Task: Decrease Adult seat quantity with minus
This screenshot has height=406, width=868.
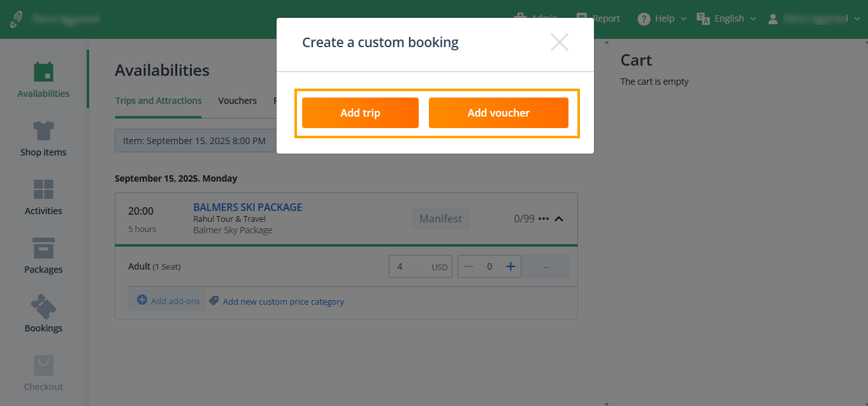Action: [x=469, y=267]
